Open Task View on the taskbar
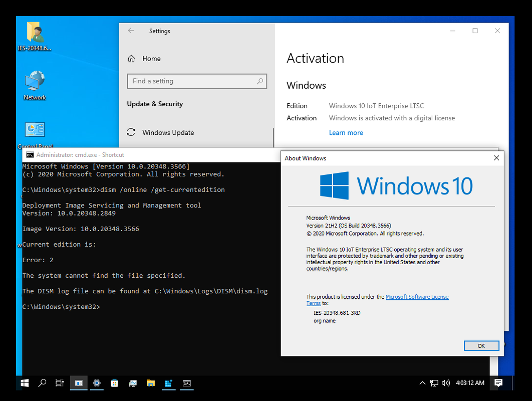 [60, 383]
